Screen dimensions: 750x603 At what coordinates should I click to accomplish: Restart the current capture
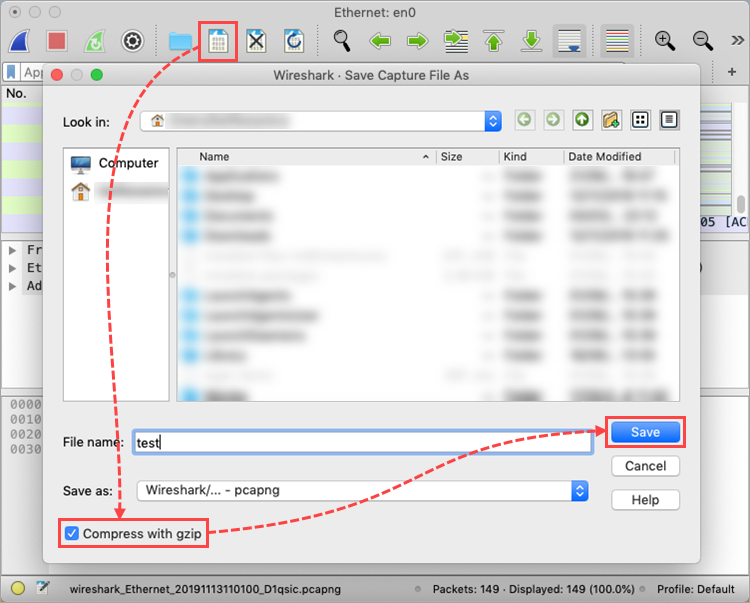[x=95, y=41]
